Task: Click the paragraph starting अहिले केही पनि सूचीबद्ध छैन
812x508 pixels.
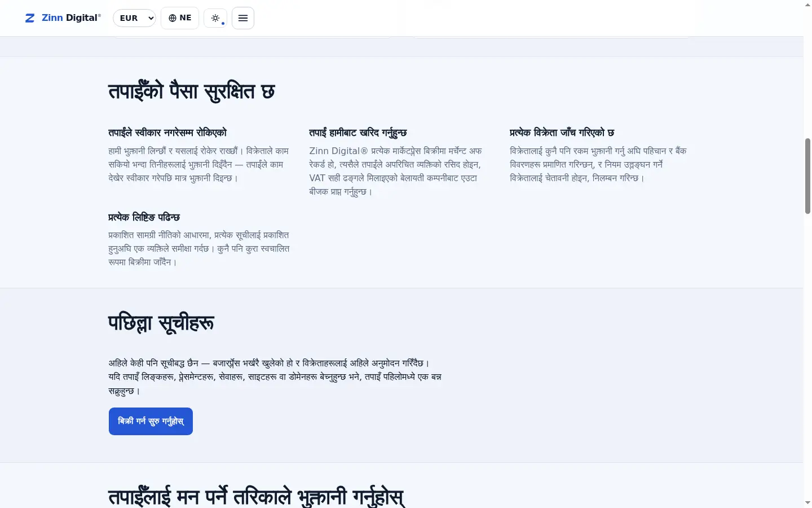Action: [x=275, y=376]
